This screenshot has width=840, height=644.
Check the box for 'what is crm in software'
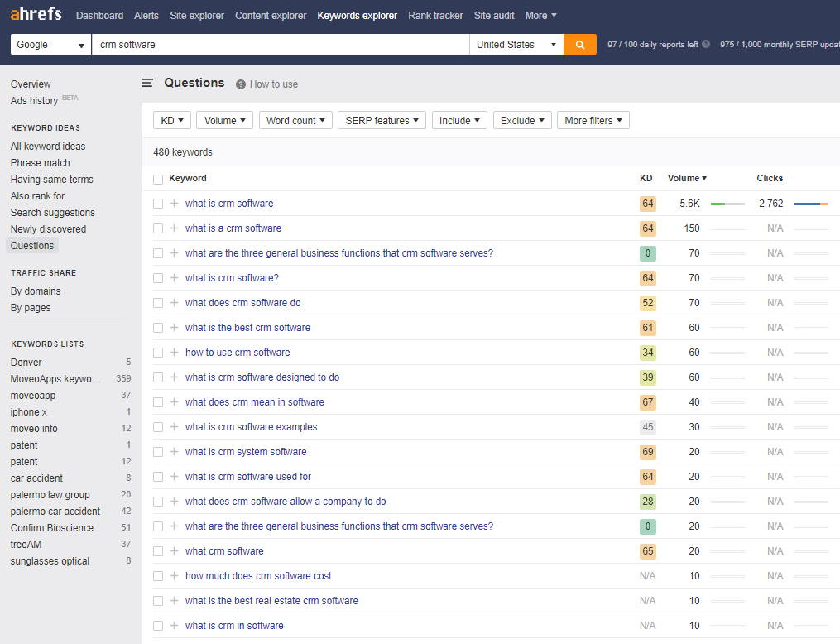pos(158,625)
